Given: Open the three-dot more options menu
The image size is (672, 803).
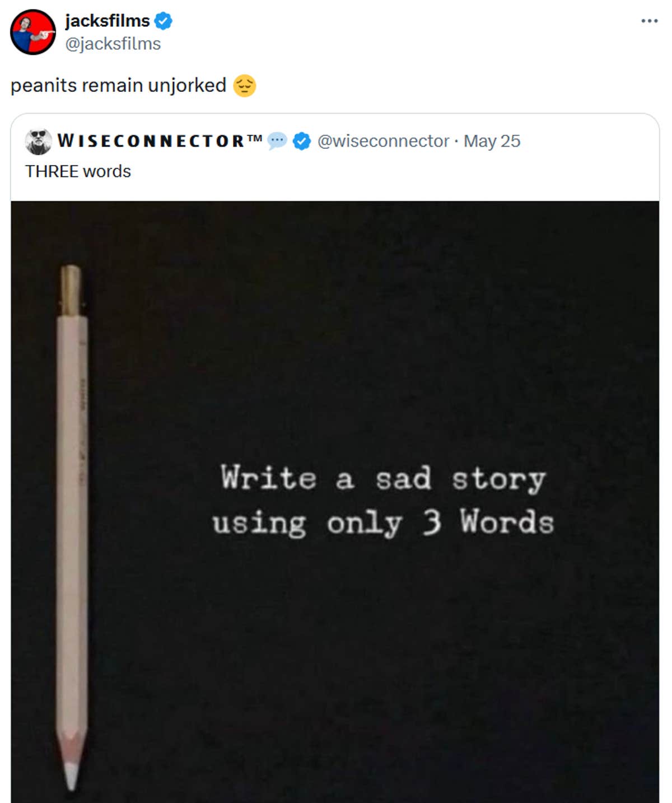Looking at the screenshot, I should click(x=649, y=21).
